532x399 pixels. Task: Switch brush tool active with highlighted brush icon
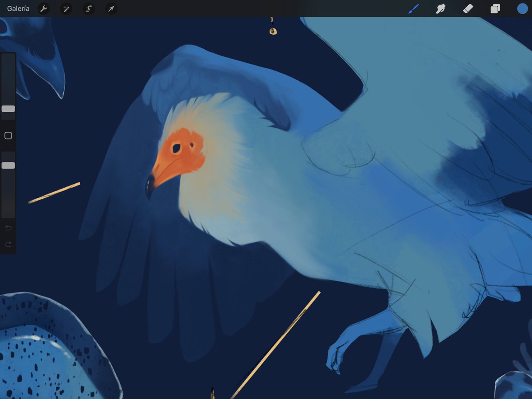click(x=413, y=8)
